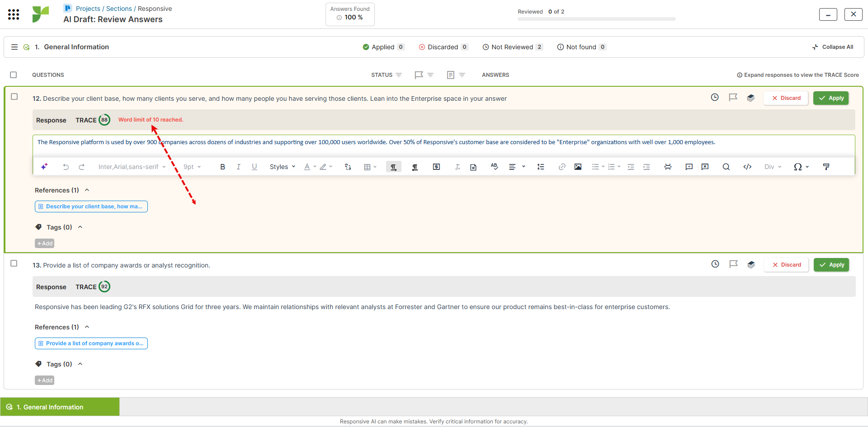Discard the answer for question 13

click(x=786, y=265)
